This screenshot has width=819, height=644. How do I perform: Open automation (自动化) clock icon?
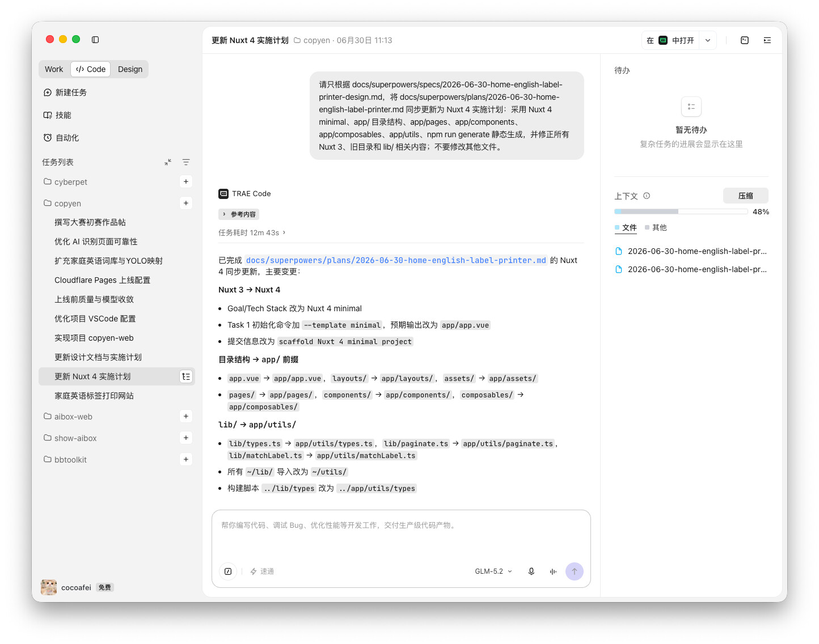point(48,138)
